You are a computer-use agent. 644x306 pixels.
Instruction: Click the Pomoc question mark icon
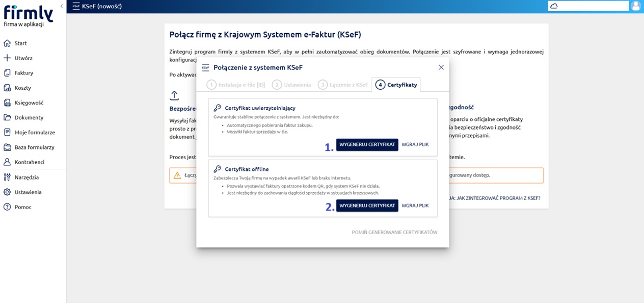pyautogui.click(x=7, y=207)
